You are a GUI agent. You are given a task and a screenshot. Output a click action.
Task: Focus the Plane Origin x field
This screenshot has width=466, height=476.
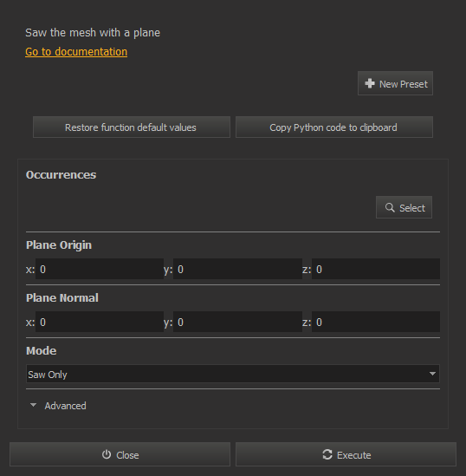click(100, 269)
